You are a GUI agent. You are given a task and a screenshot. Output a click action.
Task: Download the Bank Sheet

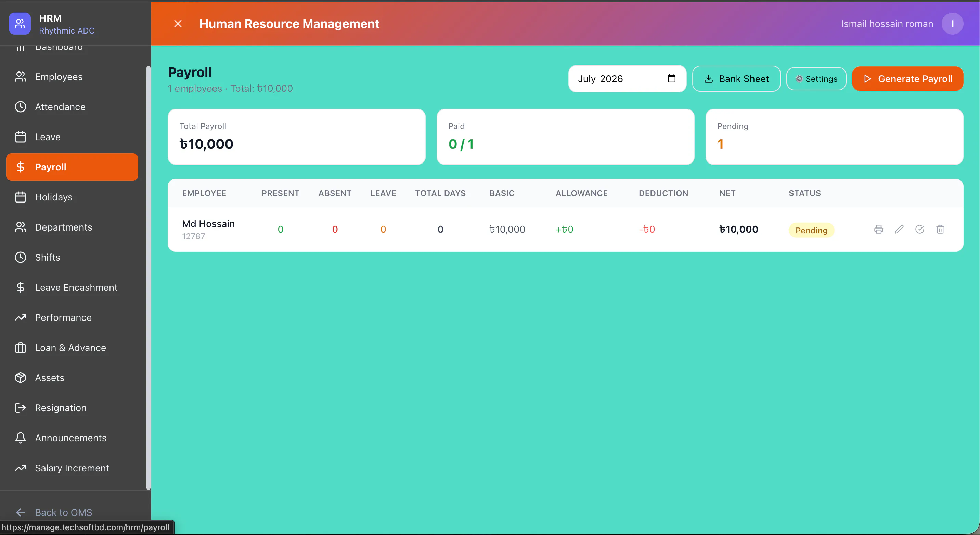coord(736,79)
